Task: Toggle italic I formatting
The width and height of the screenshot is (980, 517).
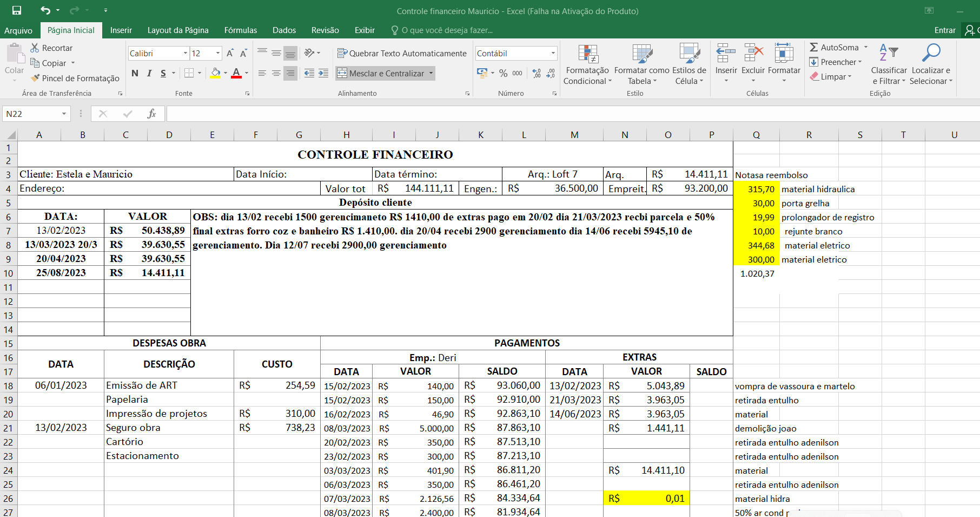Action: (x=149, y=73)
